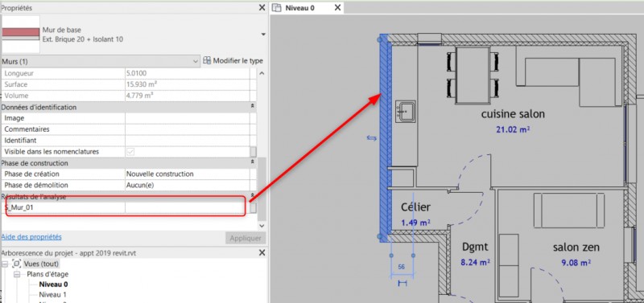Toggle Visible dans les nomenclatures checkbox

(x=130, y=152)
